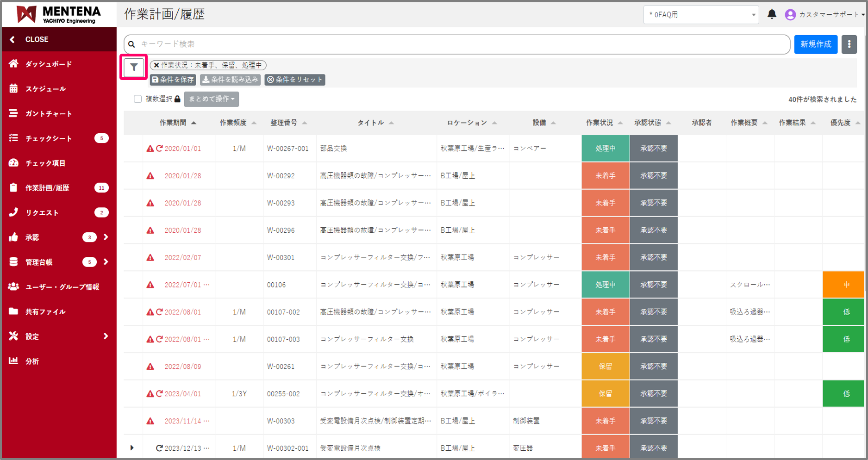Screen dimensions: 868x460
Task: Expand the 承認 sidebar submenu chevron
Action: click(106, 237)
